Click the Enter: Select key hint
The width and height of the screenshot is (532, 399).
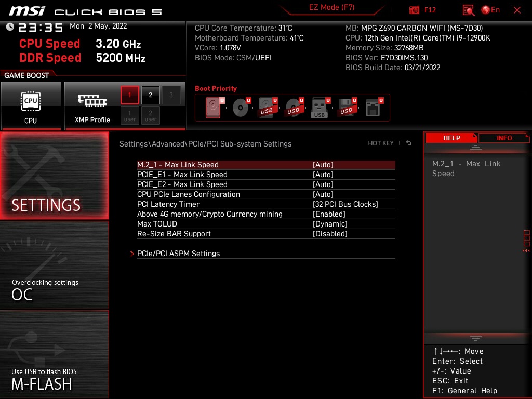[457, 361]
